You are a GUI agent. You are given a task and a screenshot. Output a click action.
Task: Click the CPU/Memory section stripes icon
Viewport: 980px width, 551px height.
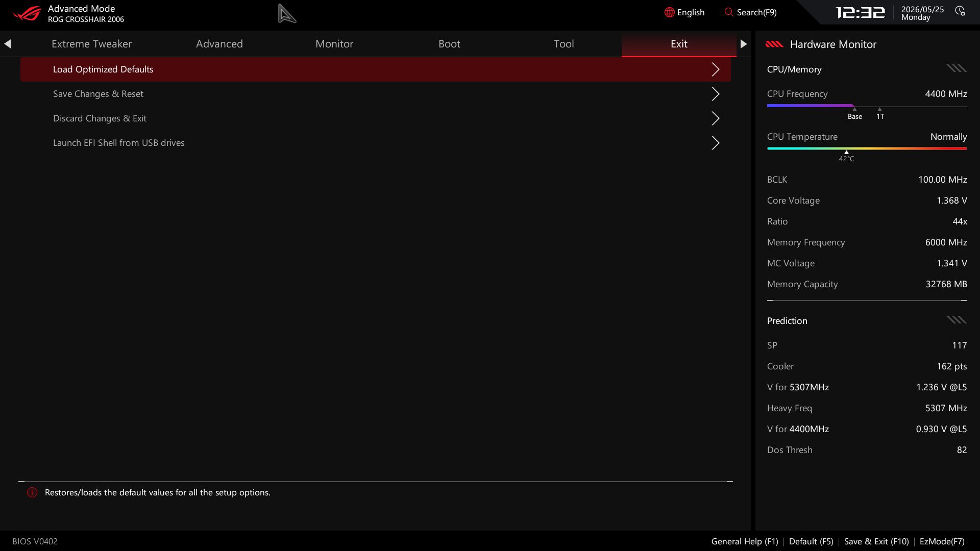[957, 68]
